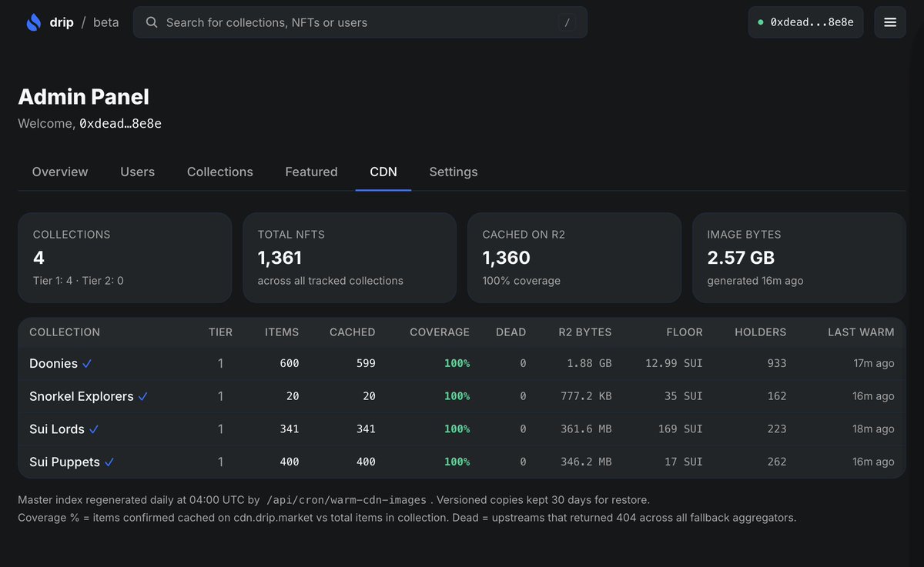Image resolution: width=924 pixels, height=567 pixels.
Task: Select the Featured tab
Action: click(311, 172)
